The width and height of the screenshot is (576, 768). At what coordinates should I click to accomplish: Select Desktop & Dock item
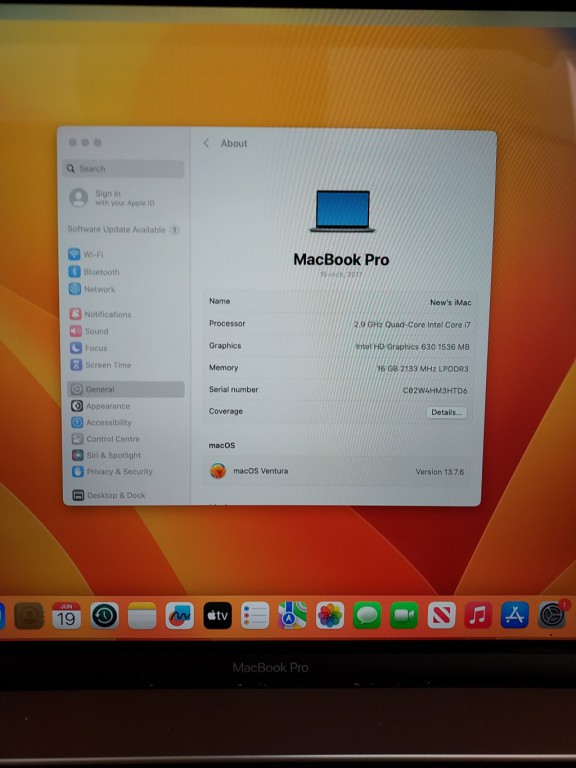pos(109,495)
